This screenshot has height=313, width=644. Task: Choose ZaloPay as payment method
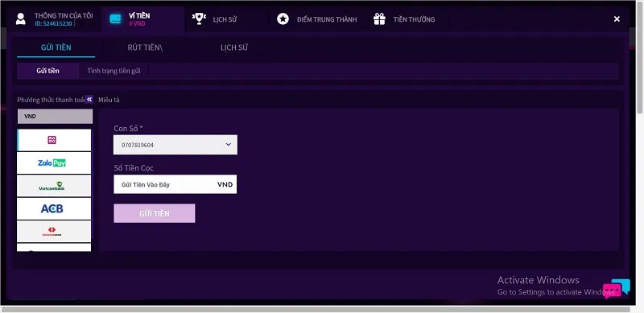point(54,163)
